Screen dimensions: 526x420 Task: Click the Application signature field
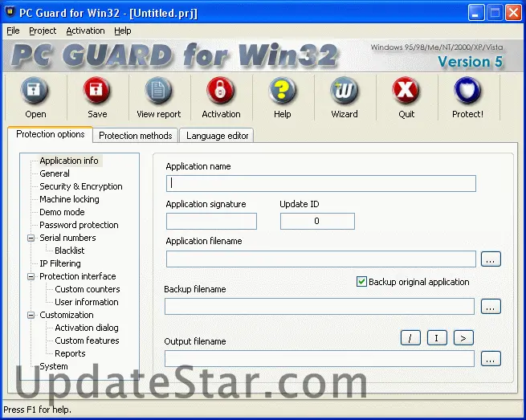click(211, 221)
